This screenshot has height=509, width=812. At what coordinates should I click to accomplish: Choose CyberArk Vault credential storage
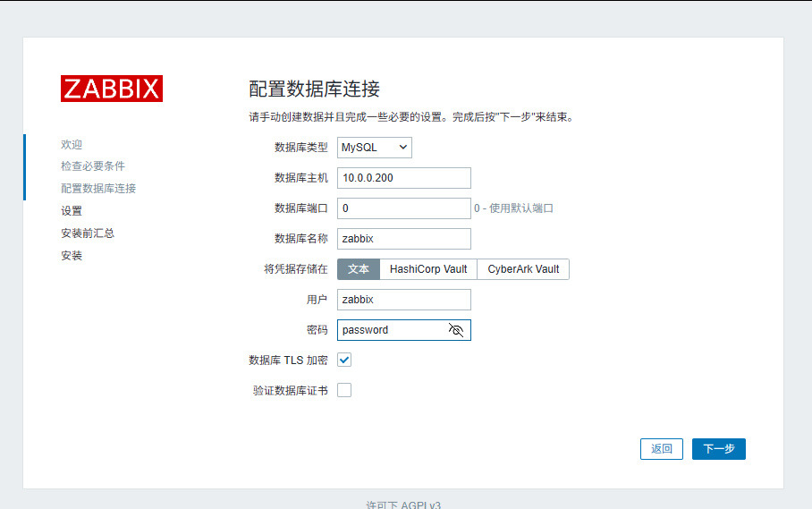tap(523, 269)
